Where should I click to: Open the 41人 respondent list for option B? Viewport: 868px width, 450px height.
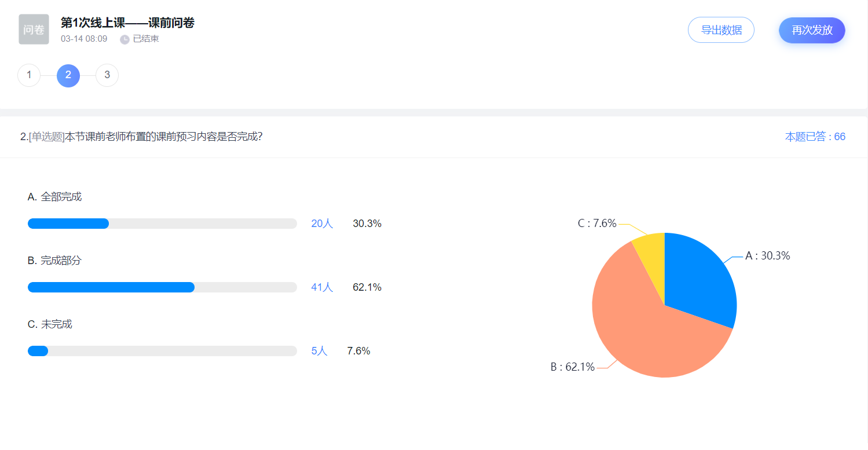[x=322, y=287]
